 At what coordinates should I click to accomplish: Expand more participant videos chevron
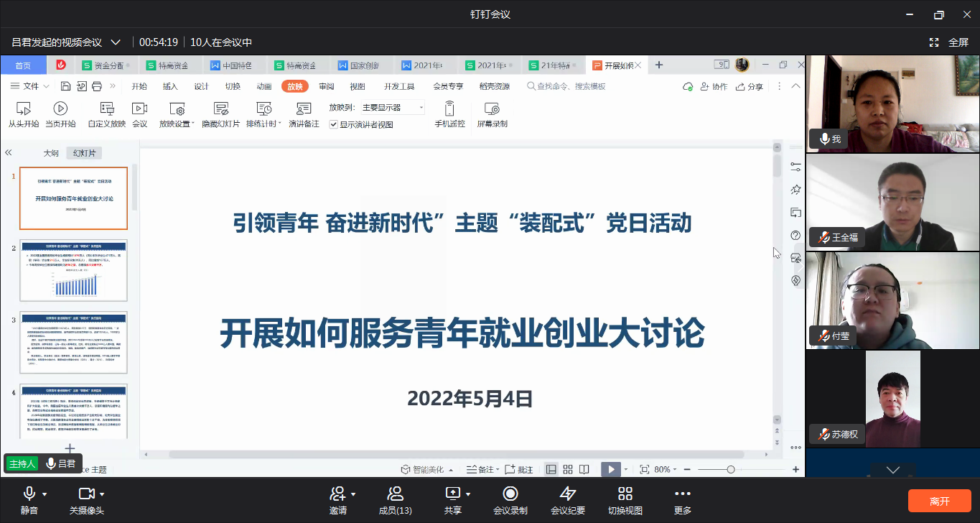click(x=892, y=470)
